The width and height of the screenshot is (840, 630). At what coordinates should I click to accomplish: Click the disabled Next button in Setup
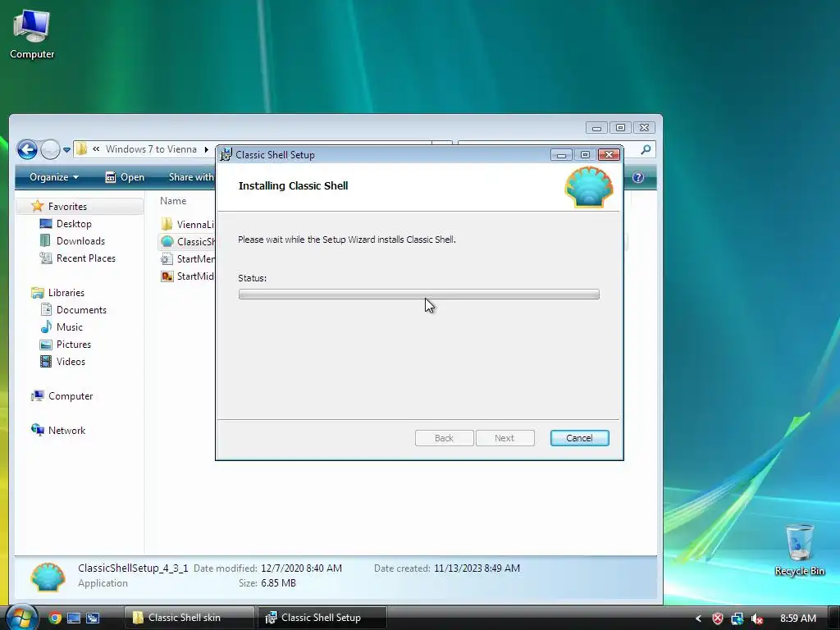click(x=504, y=438)
